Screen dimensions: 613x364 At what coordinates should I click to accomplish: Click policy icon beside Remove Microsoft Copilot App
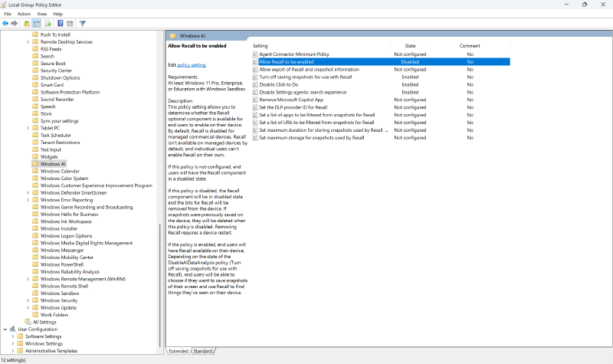click(255, 100)
